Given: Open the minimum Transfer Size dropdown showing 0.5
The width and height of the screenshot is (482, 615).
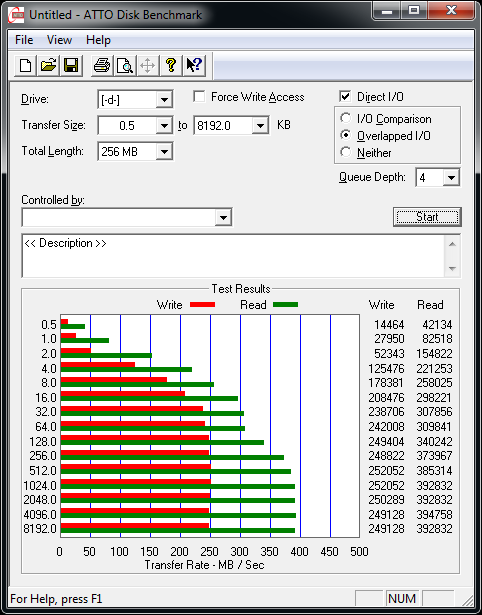Looking at the screenshot, I should click(164, 126).
